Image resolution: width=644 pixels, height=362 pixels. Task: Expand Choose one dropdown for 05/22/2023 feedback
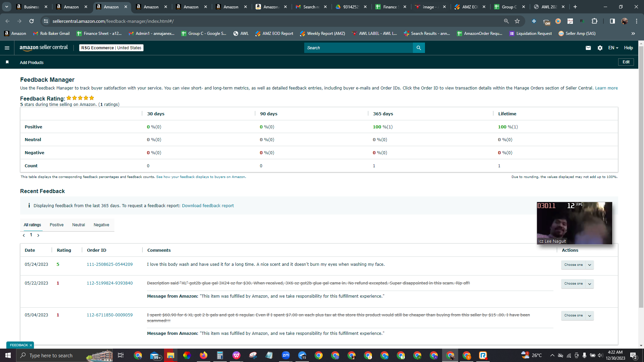tap(590, 284)
